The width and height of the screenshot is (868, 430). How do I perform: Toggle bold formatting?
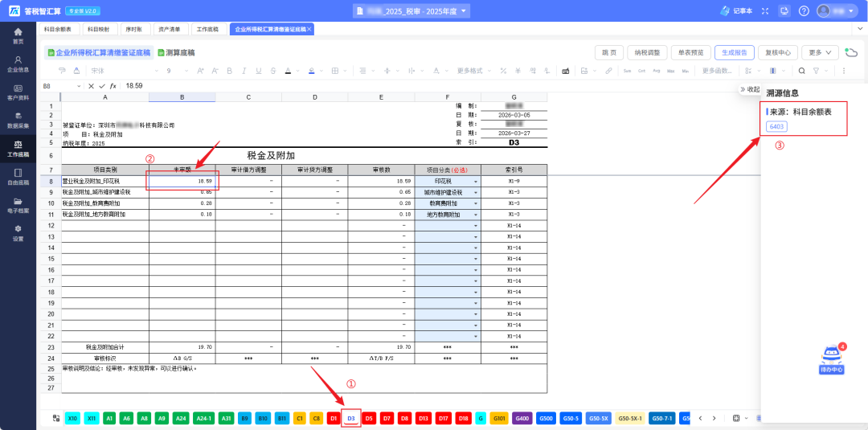pyautogui.click(x=229, y=71)
